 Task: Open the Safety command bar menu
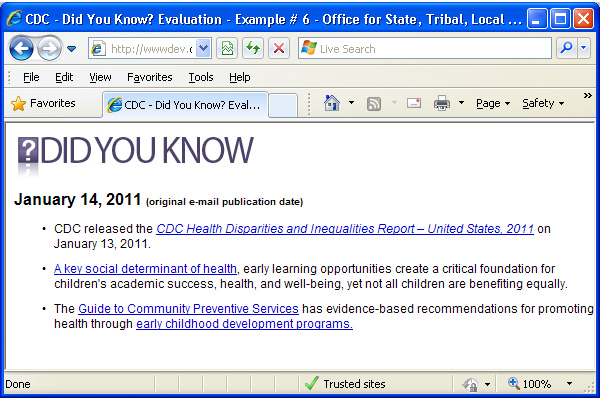pos(543,103)
